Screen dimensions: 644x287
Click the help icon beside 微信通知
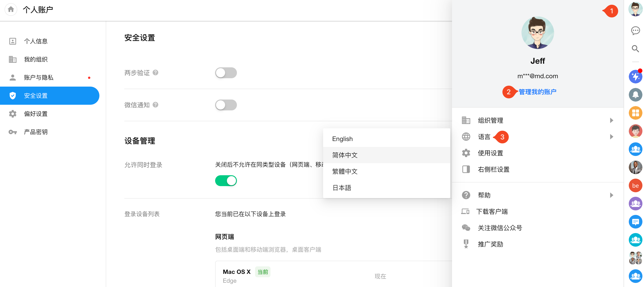[155, 105]
